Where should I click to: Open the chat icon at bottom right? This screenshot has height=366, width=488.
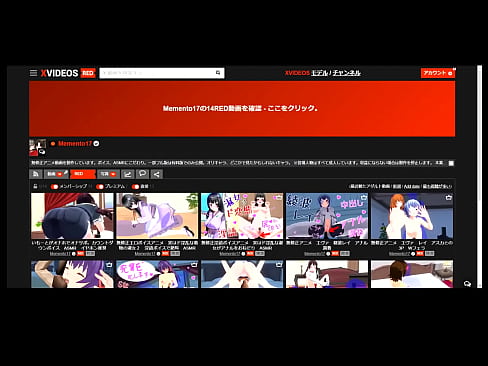coord(467,284)
